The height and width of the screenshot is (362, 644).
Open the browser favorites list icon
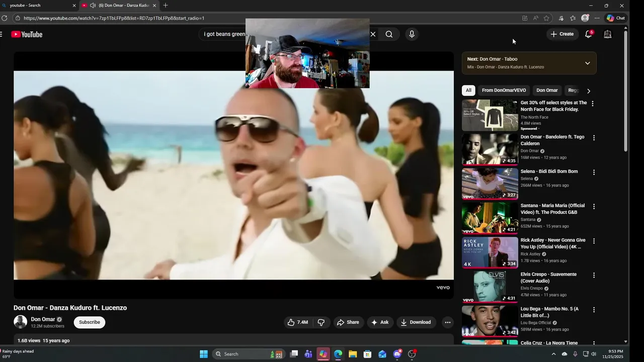(573, 18)
